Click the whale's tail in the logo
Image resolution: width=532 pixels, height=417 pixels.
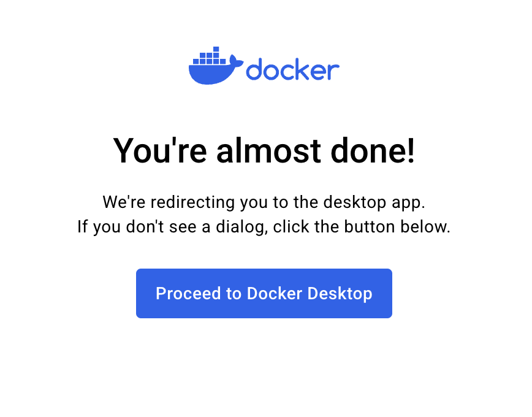(x=236, y=61)
